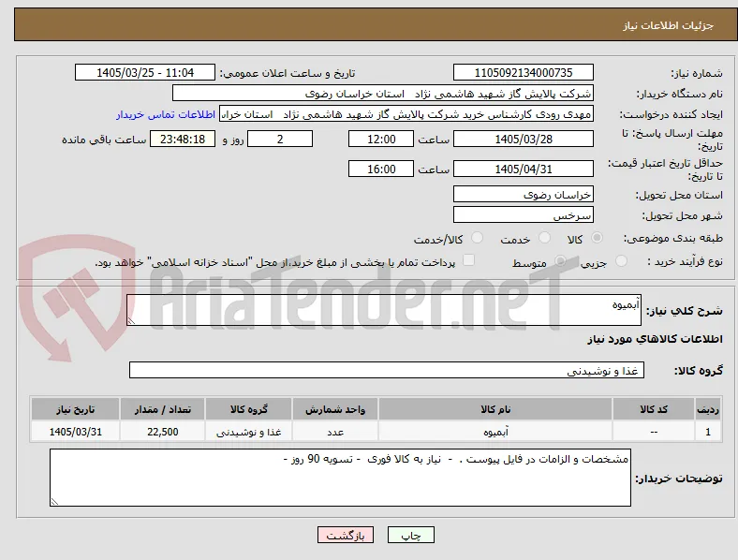Click the buyer notes textarea
The height and width of the screenshot is (560, 738).
tap(340, 478)
